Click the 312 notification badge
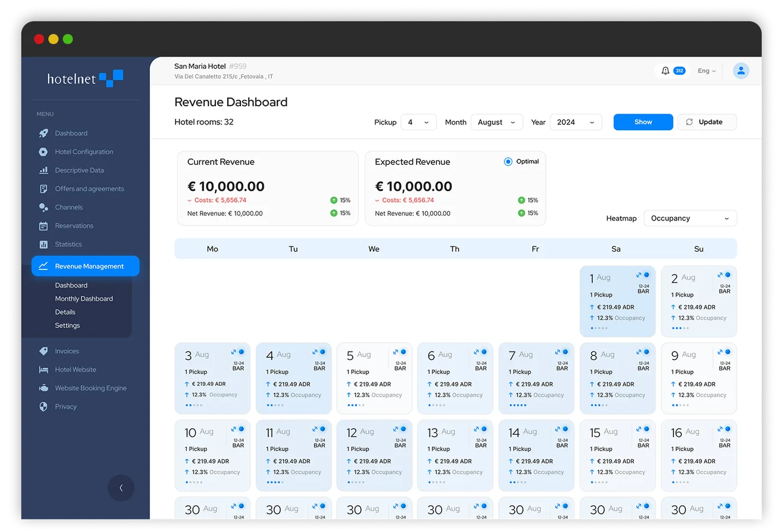 (x=679, y=71)
